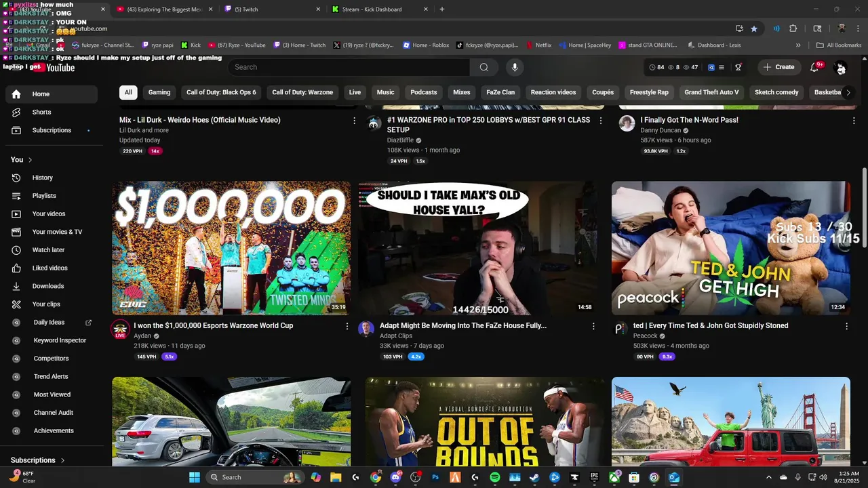Start voice search with the microphone icon

[515, 67]
